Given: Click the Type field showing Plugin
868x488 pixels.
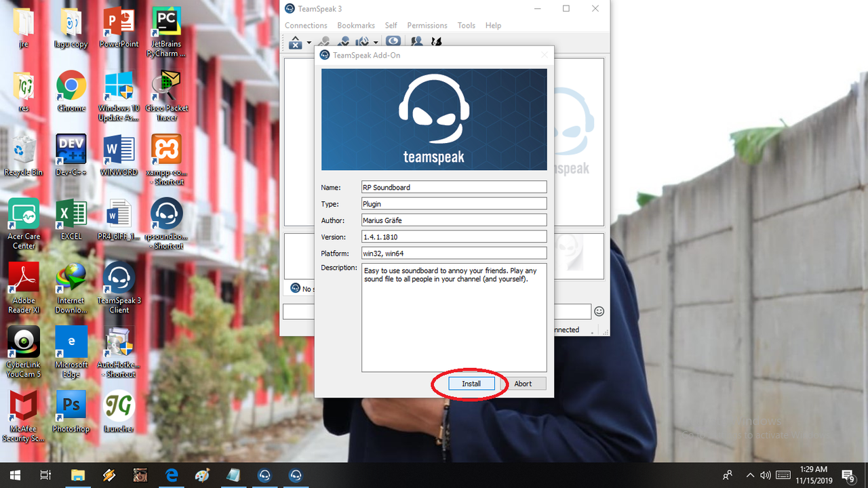Looking at the screenshot, I should (x=454, y=203).
